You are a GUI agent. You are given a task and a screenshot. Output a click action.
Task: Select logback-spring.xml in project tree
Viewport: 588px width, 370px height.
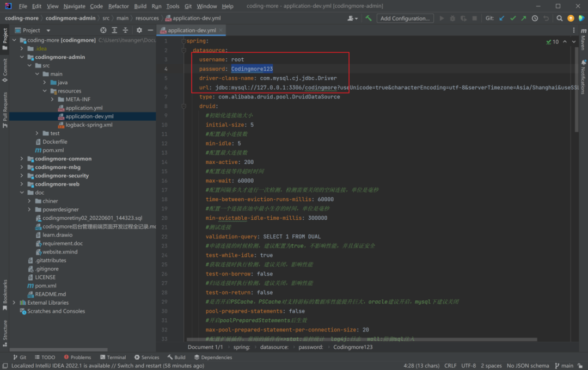(89, 125)
